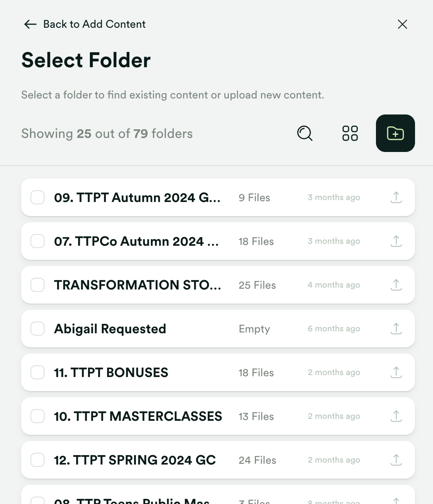Select checkbox for Abigail Requested folder
The image size is (433, 504).
pos(38,329)
